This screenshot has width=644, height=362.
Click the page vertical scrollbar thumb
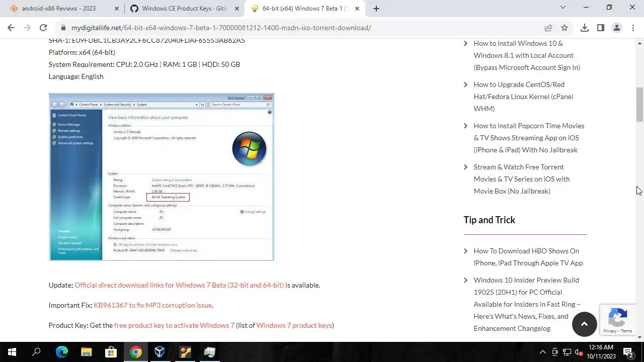tap(639, 105)
